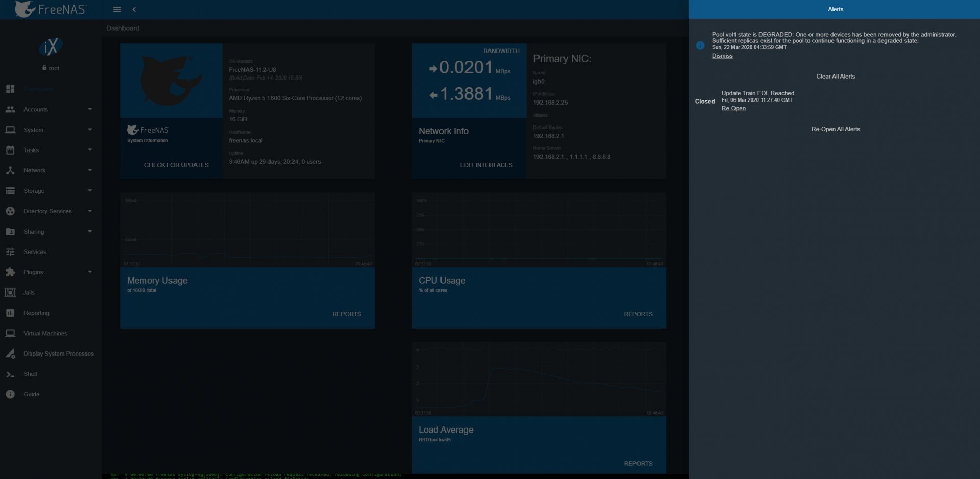Open the hamburger menu icon in header

117,9
